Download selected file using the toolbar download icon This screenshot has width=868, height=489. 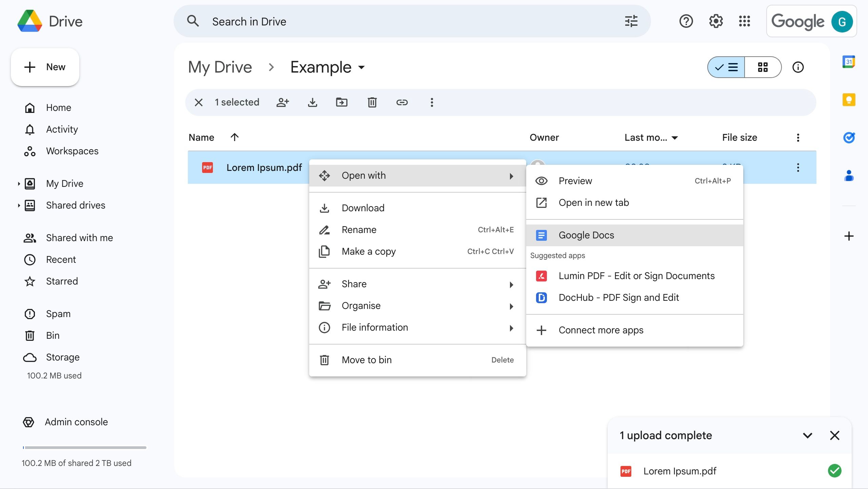(x=312, y=102)
